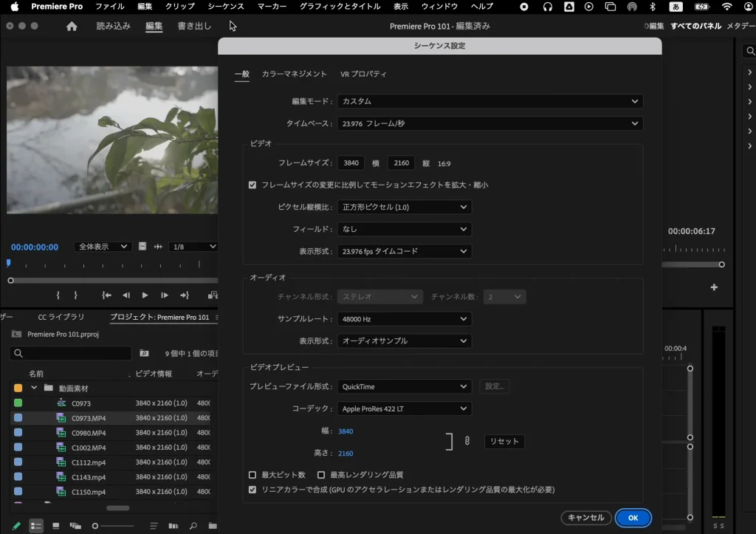
Task: Click the new search bin magnifier icon
Action: pos(193,525)
